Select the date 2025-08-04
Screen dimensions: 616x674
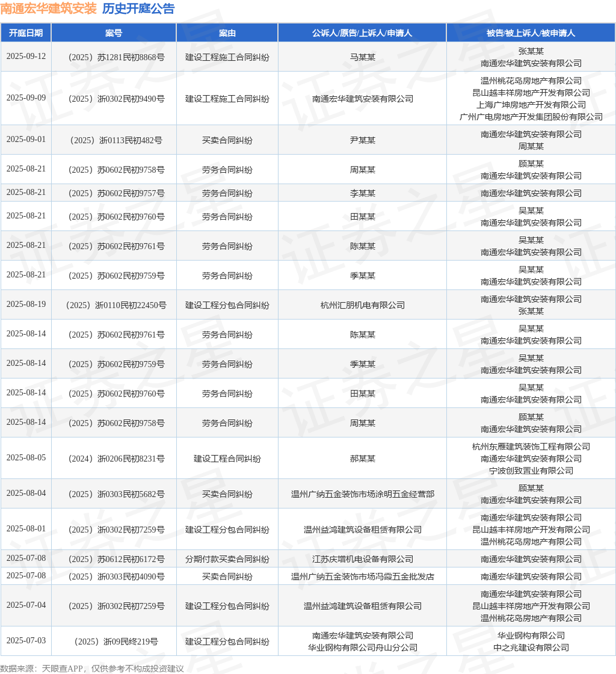click(x=26, y=493)
